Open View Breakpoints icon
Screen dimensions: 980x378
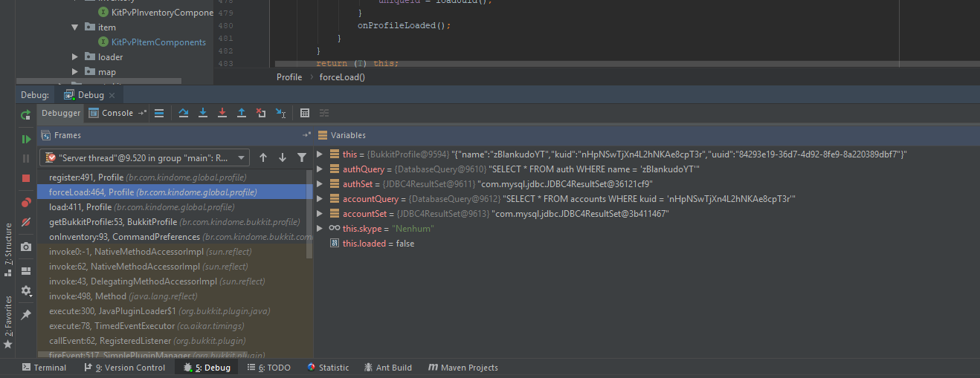[x=26, y=202]
